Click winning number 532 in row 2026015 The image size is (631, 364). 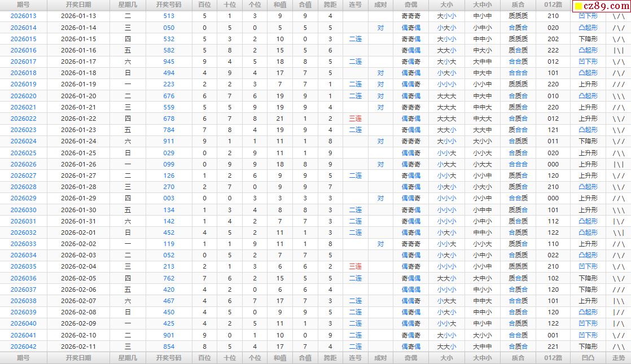(169, 39)
